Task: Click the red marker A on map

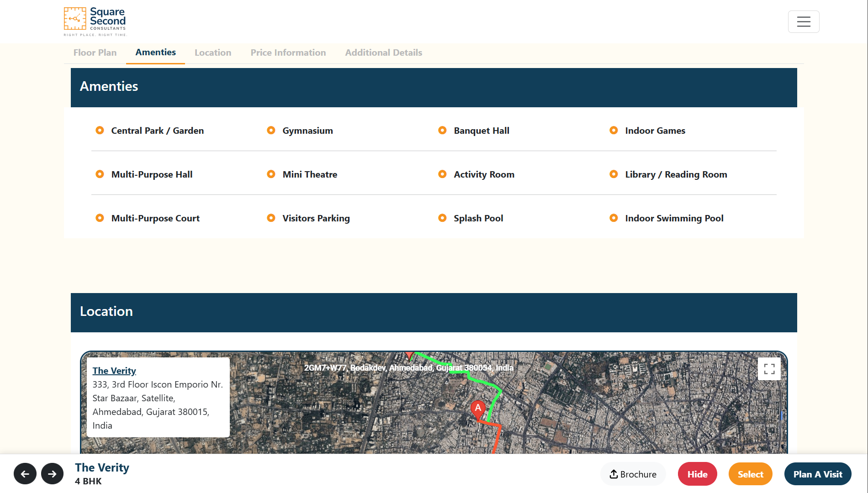Action: 478,409
